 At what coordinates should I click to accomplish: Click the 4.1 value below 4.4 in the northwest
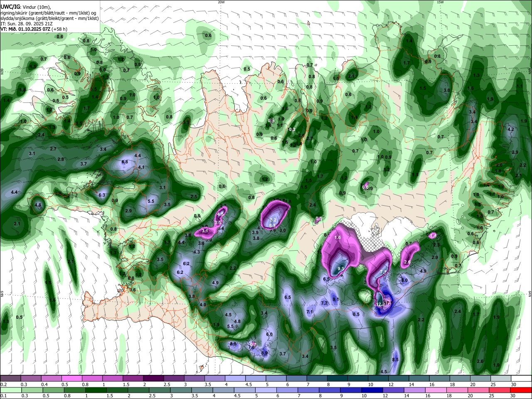tap(141, 167)
